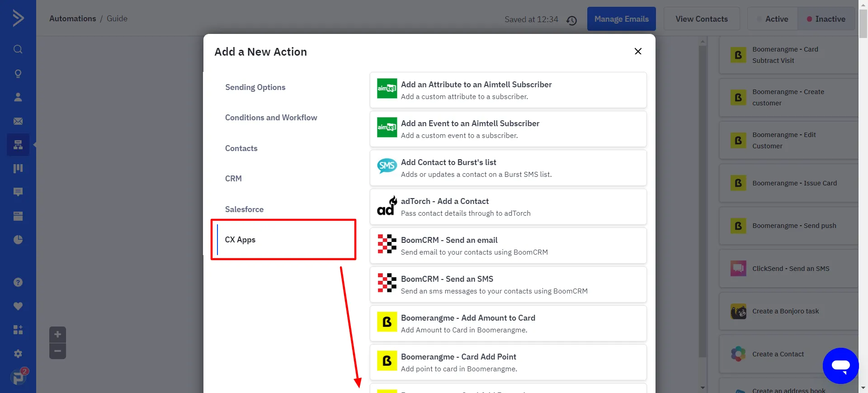Click ClickSend icon in the right panel
The height and width of the screenshot is (393, 868).
[738, 268]
